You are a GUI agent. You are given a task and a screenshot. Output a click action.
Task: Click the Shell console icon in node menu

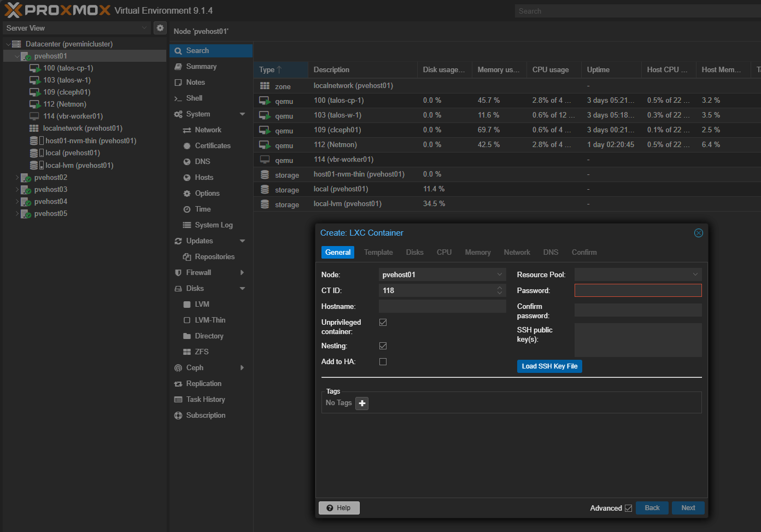pos(178,98)
